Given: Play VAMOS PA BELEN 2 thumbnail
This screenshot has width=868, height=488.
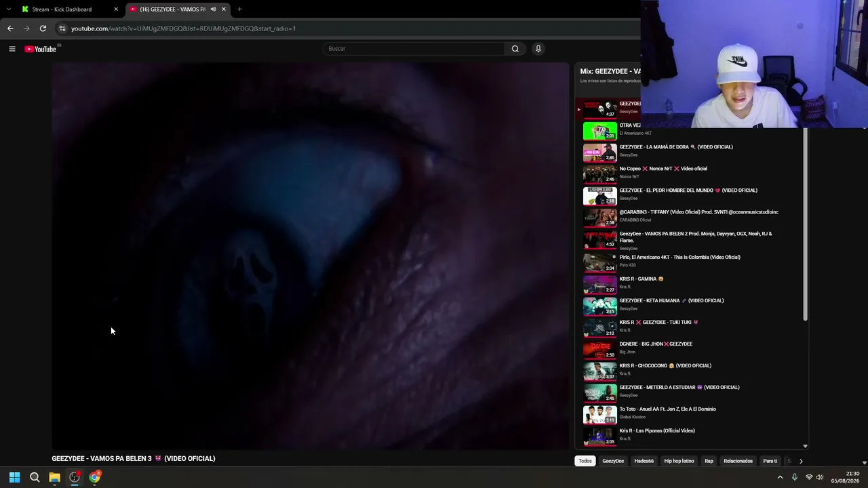Looking at the screenshot, I should coord(600,240).
